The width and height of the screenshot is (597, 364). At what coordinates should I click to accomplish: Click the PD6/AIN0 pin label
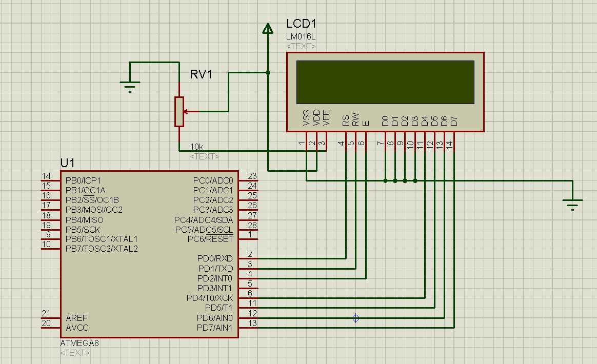215,318
